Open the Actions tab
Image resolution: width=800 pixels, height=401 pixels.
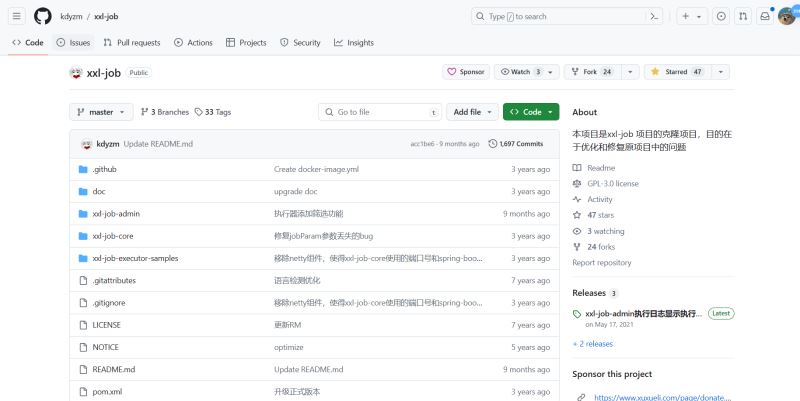click(193, 43)
